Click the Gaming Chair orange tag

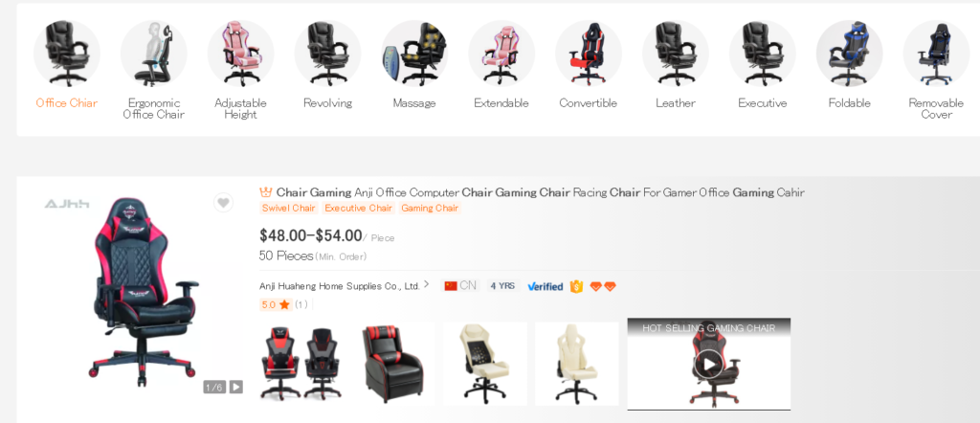430,208
